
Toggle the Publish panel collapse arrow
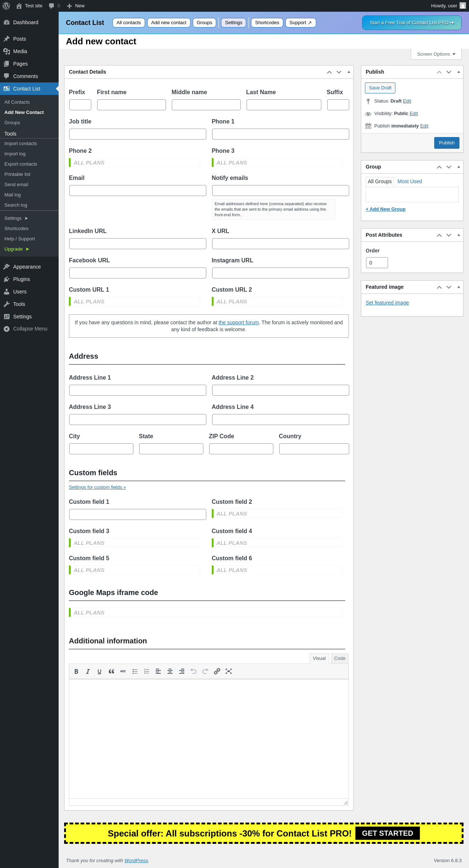point(458,72)
